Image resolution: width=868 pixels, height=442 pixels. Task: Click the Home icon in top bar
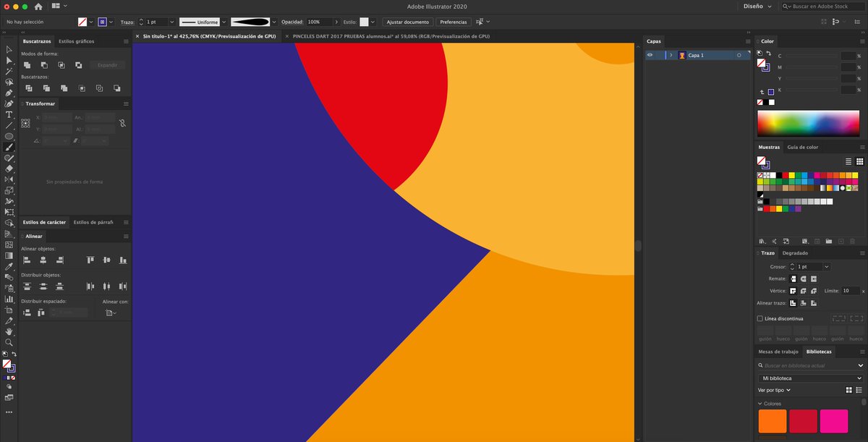[x=38, y=7]
